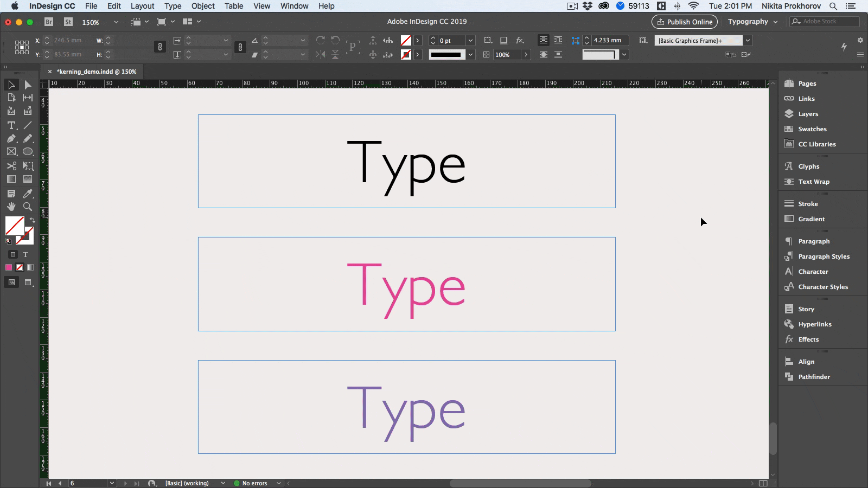Select the Type tool

coord(11,125)
